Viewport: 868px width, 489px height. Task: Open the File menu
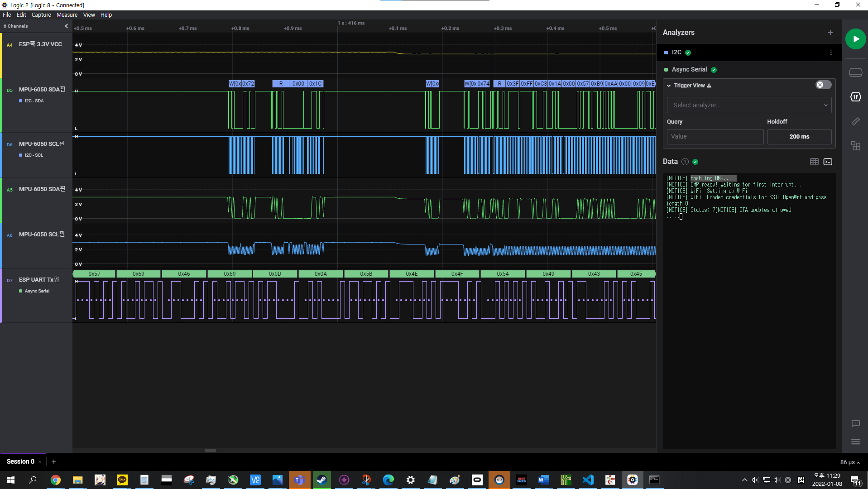pyautogui.click(x=7, y=15)
